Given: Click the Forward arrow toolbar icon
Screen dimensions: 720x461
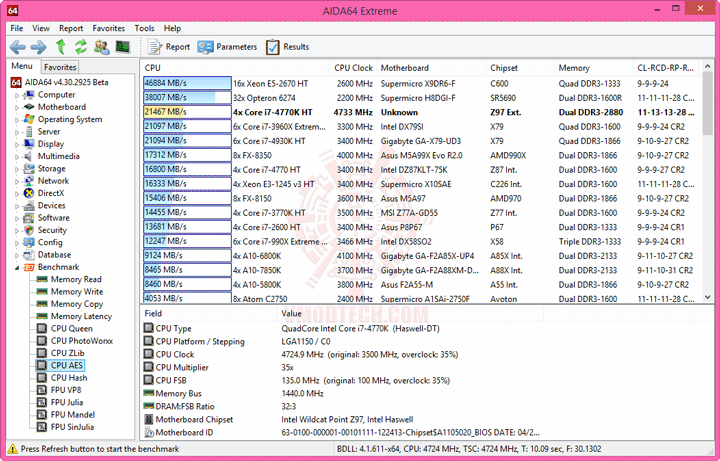Looking at the screenshot, I should 38,47.
